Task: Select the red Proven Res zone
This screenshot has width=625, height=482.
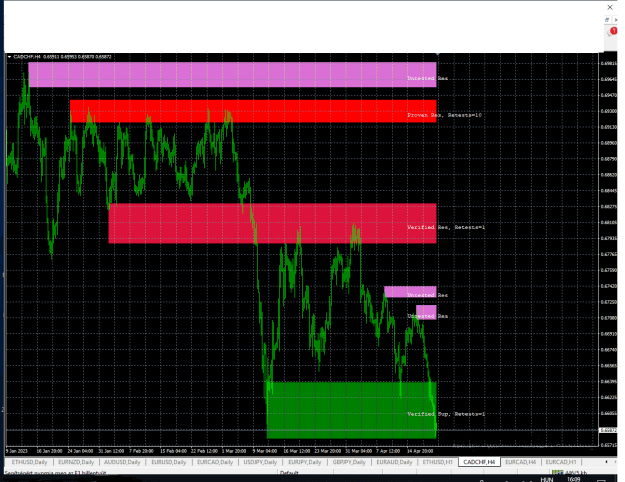Action: [x=253, y=111]
